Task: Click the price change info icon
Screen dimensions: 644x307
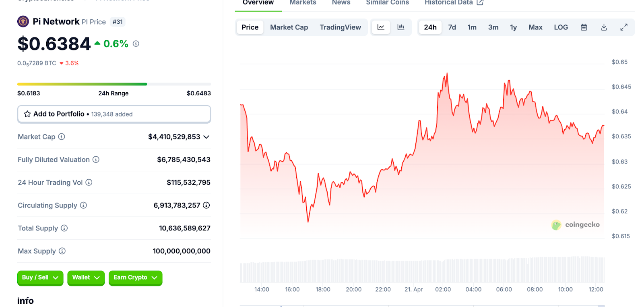Action: [x=136, y=44]
